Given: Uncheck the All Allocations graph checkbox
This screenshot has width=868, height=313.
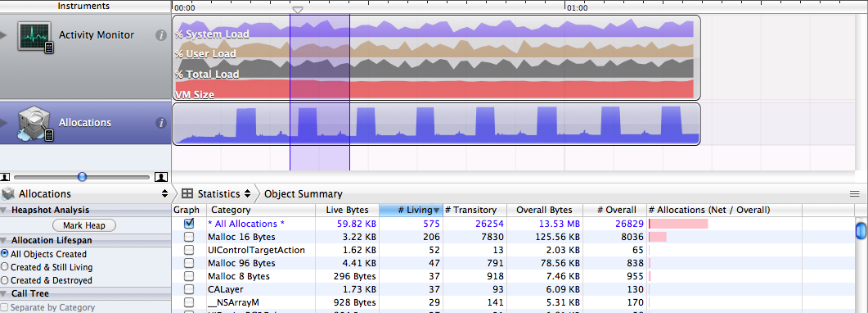Looking at the screenshot, I should (x=189, y=223).
